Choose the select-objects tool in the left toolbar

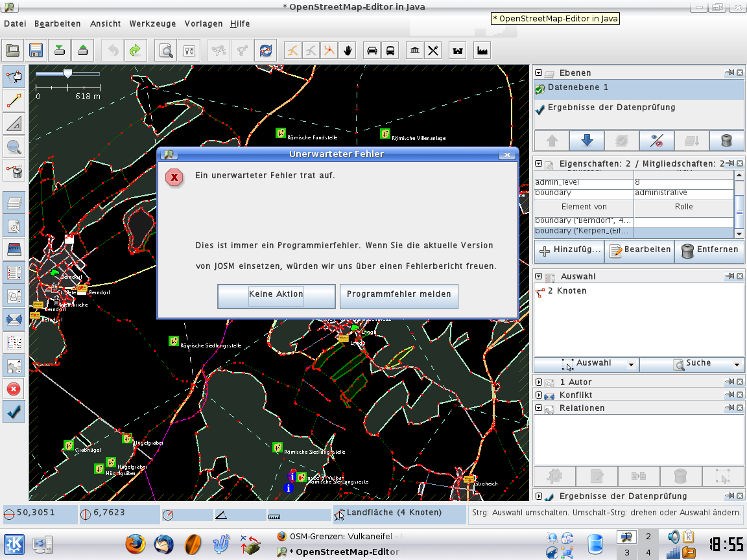(x=14, y=76)
